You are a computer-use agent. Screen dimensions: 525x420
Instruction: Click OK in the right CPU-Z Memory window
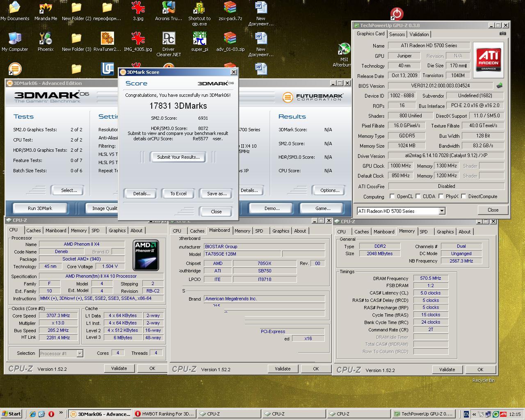480,370
